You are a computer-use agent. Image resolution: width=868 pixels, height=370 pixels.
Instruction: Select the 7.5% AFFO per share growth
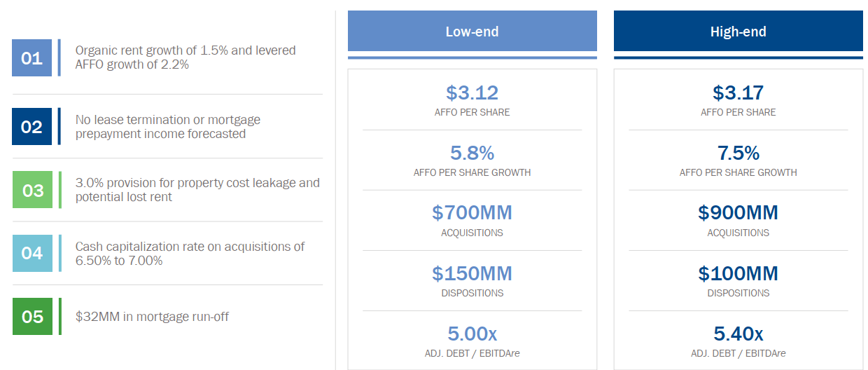pos(738,153)
